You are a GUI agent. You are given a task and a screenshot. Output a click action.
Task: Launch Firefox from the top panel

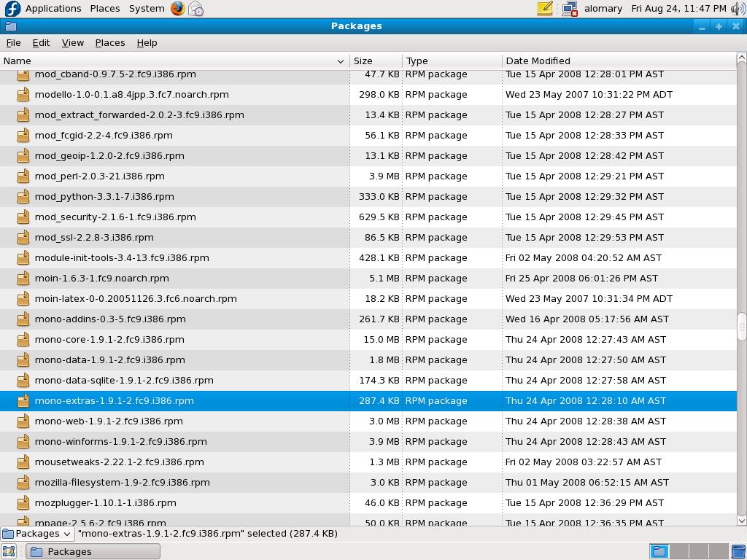click(x=178, y=9)
